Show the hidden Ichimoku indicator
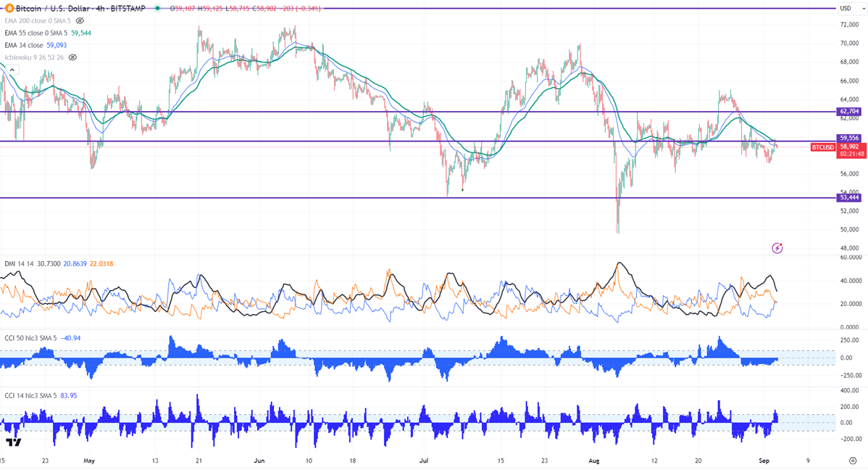Viewport: 868px width, 470px height. [72, 57]
